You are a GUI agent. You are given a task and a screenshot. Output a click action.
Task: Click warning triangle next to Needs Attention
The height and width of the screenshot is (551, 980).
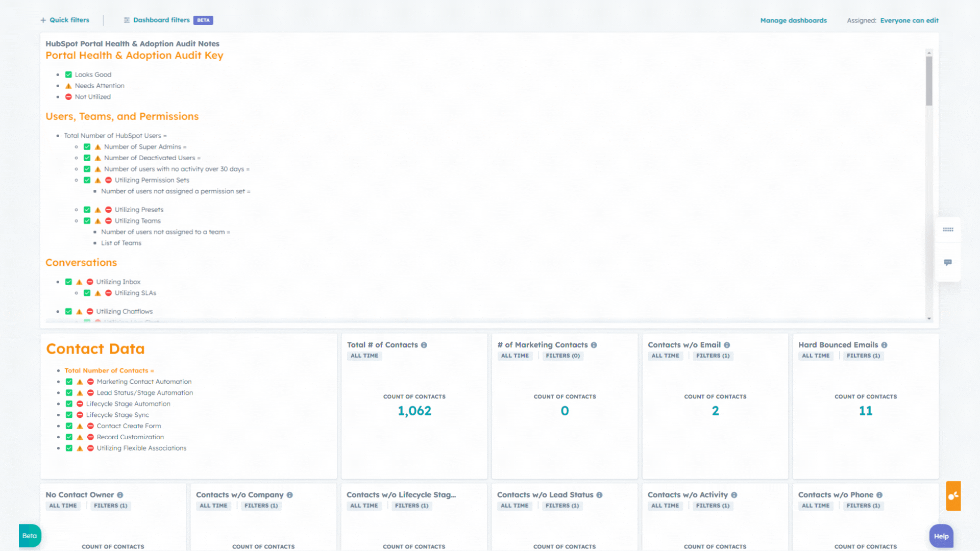pos(68,86)
